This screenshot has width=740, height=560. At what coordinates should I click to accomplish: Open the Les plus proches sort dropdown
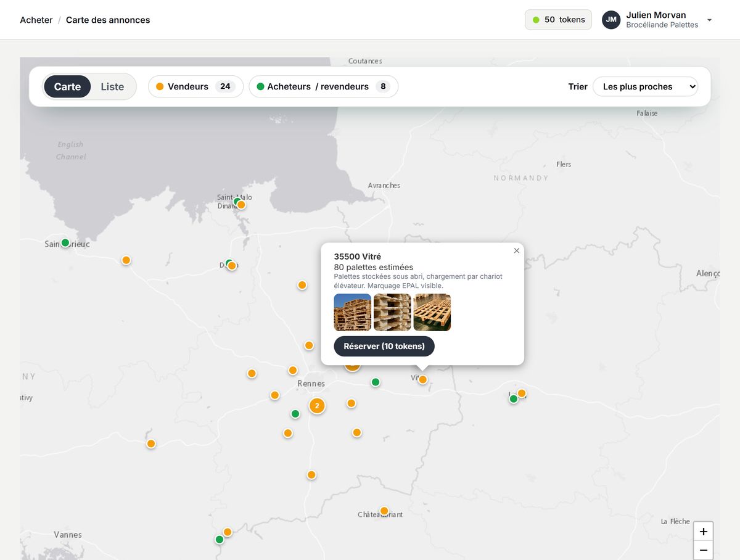coord(645,86)
